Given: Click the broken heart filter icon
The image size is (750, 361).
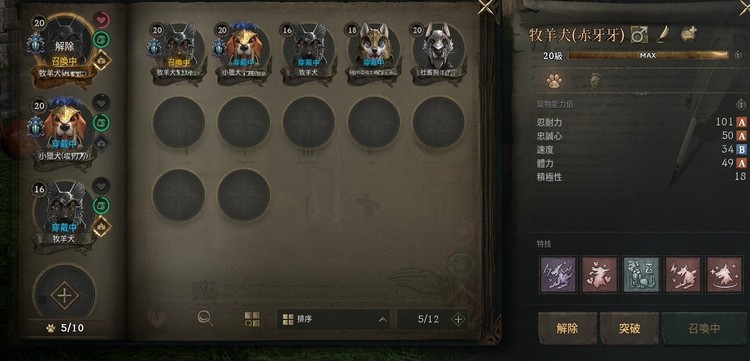Looking at the screenshot, I should (x=157, y=319).
